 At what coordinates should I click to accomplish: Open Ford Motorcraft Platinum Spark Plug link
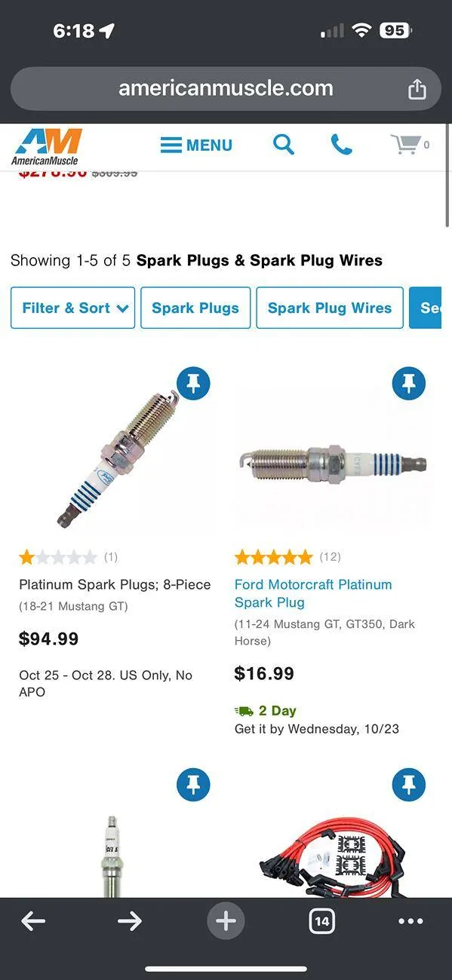313,593
